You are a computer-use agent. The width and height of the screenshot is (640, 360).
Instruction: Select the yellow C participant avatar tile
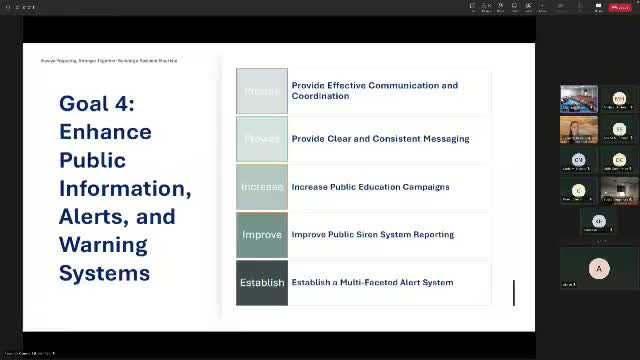(579, 191)
